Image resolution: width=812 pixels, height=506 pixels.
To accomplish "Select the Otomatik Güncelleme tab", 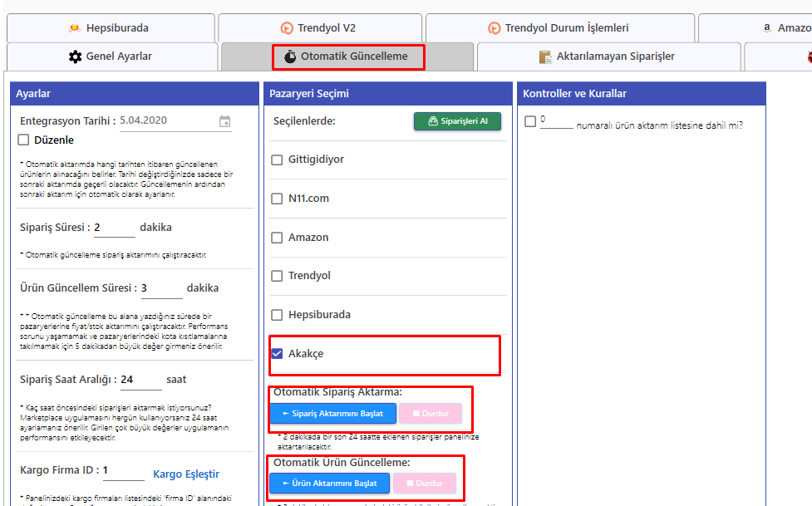I will (x=347, y=56).
